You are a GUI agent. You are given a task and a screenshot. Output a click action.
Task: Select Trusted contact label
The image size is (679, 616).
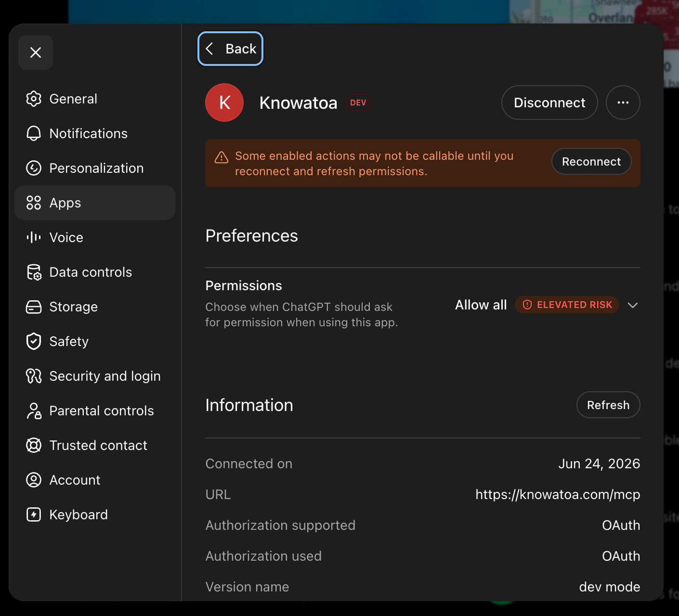point(98,445)
